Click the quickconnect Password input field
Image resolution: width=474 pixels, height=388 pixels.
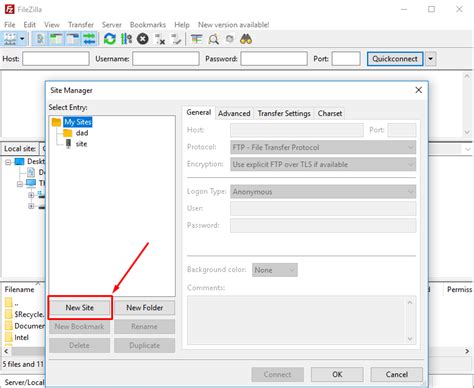tap(274, 59)
